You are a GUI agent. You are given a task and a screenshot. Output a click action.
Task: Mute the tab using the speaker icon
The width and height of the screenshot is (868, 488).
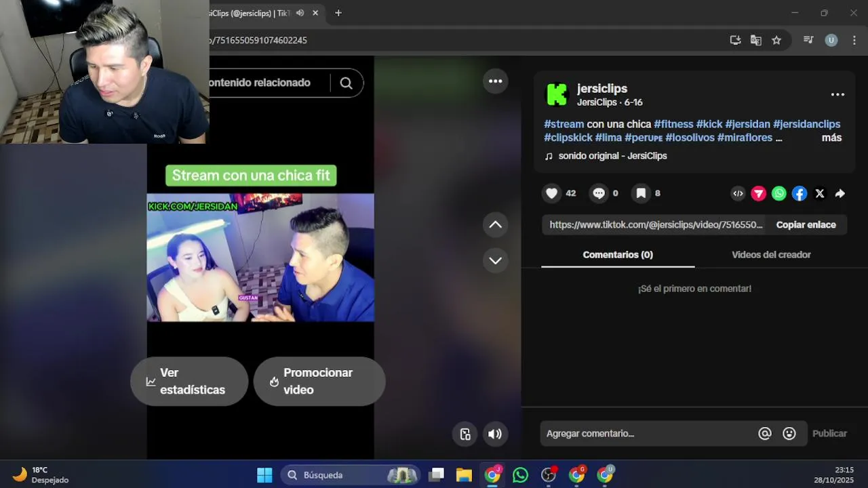300,13
